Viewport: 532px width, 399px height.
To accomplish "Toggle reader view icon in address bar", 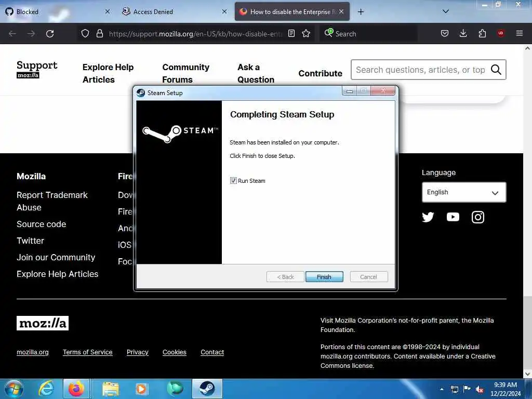I will coord(291,33).
